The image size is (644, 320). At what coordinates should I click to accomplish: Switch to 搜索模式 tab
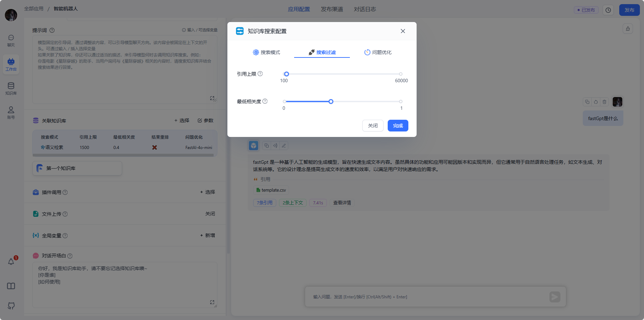(x=267, y=52)
